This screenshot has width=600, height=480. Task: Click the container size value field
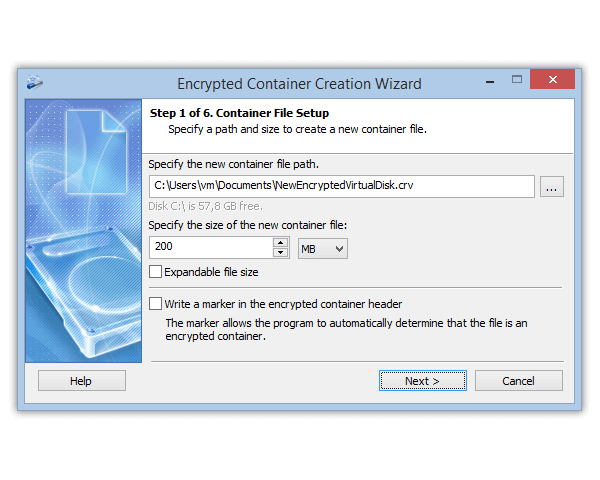tap(211, 247)
